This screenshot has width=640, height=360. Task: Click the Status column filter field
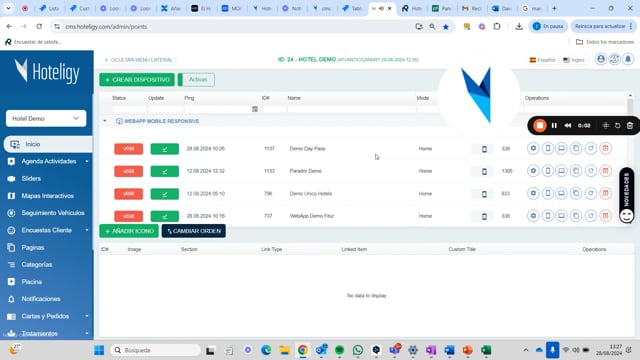coord(129,109)
